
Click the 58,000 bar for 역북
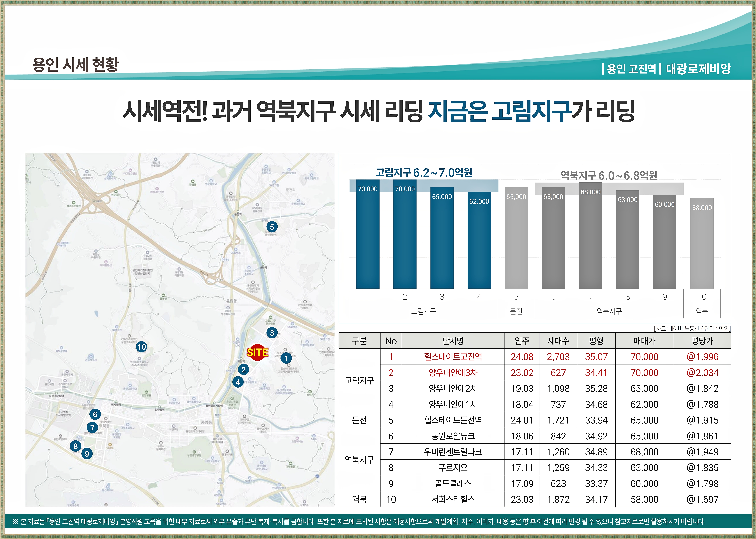pyautogui.click(x=702, y=244)
